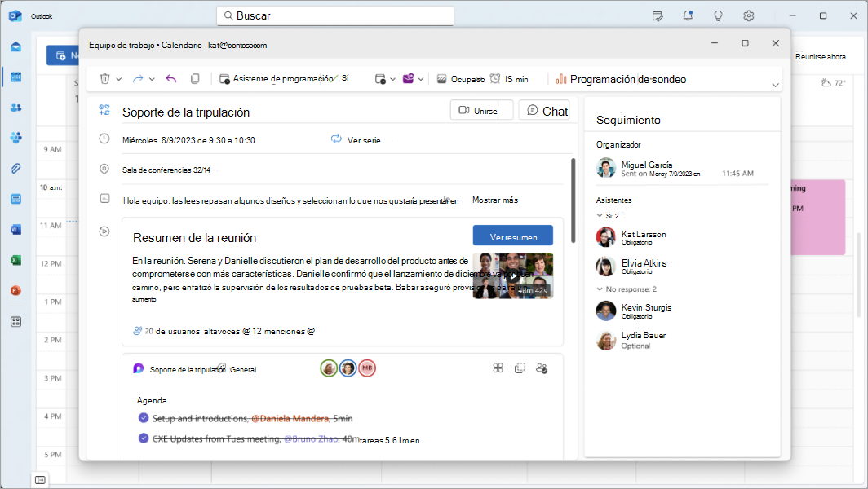This screenshot has height=489, width=868.
Task: Click the Teams meeting icon in toolbar
Action: [x=408, y=78]
